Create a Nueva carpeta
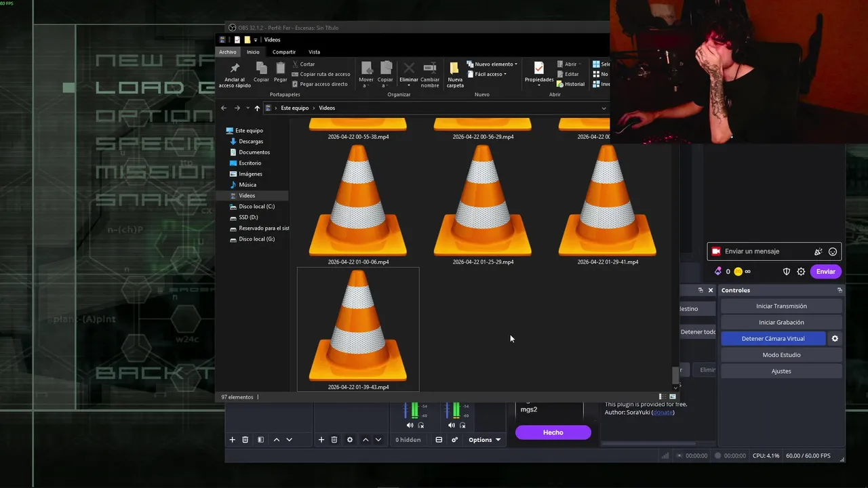The height and width of the screenshot is (488, 868). click(x=455, y=75)
